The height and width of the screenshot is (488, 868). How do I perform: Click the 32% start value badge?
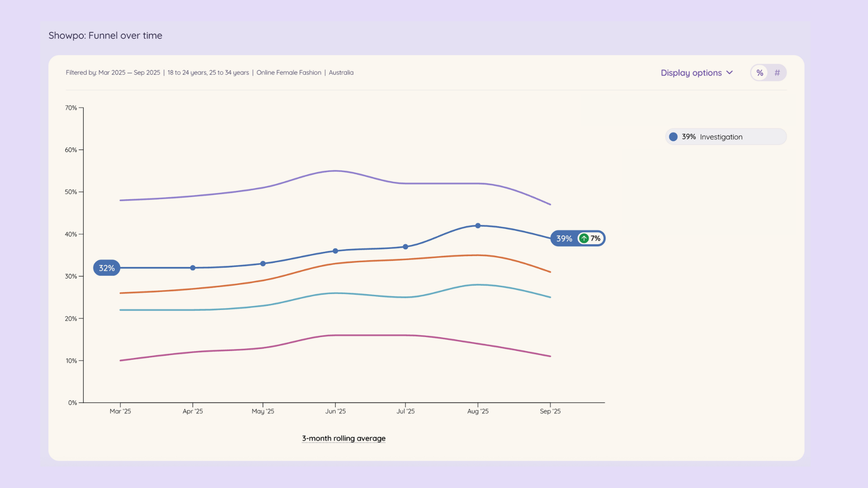click(107, 268)
